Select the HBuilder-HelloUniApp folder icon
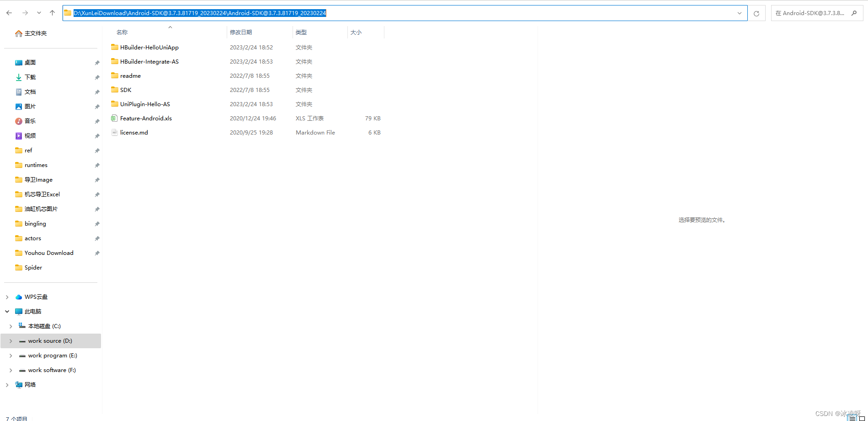 [x=115, y=47]
